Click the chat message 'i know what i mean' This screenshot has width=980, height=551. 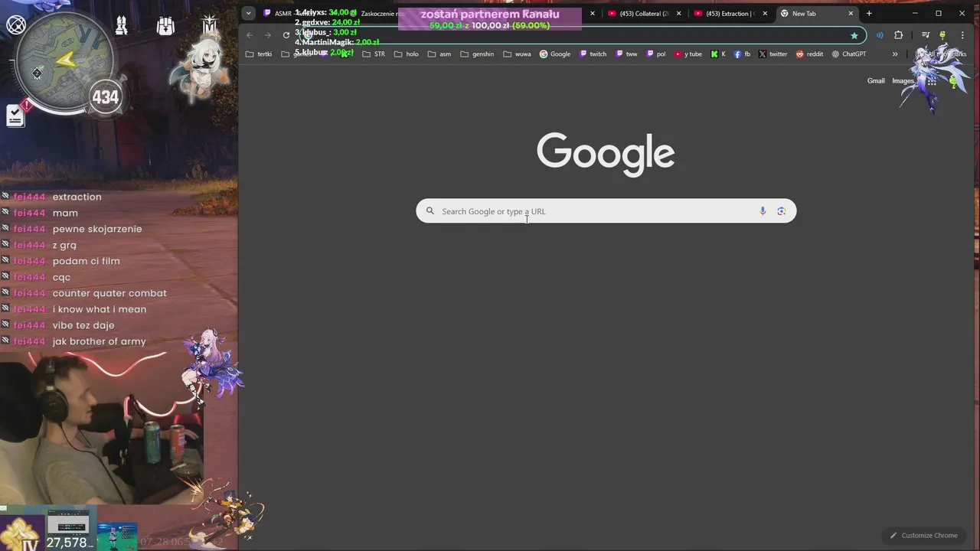click(100, 309)
